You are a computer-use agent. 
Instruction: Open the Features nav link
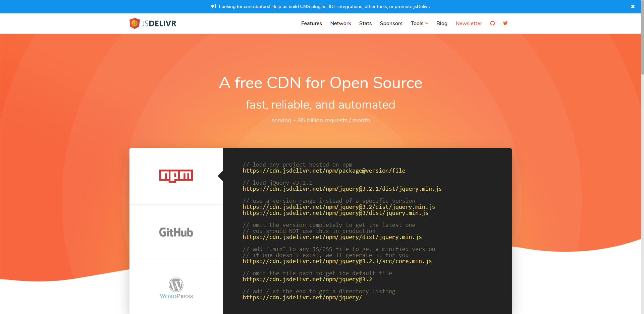(x=312, y=23)
